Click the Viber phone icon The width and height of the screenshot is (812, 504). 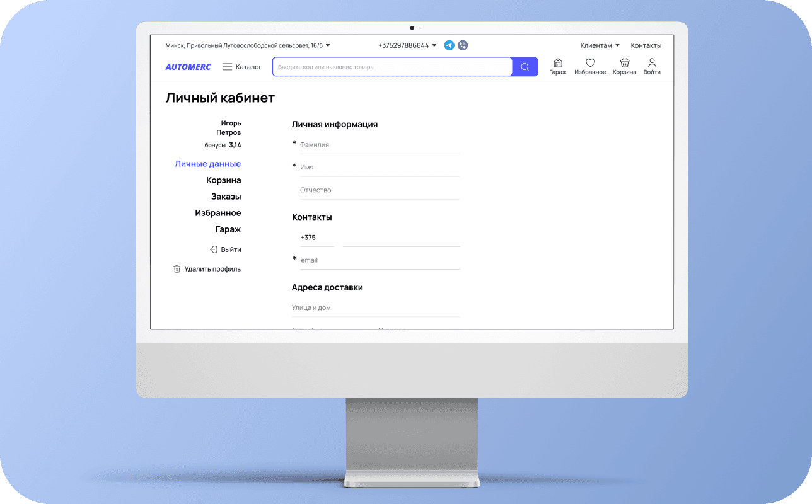coord(463,45)
